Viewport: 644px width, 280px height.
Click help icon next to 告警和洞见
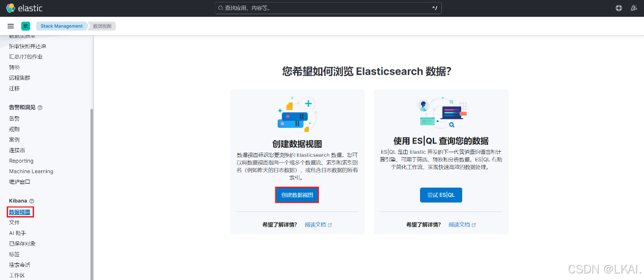pos(40,108)
